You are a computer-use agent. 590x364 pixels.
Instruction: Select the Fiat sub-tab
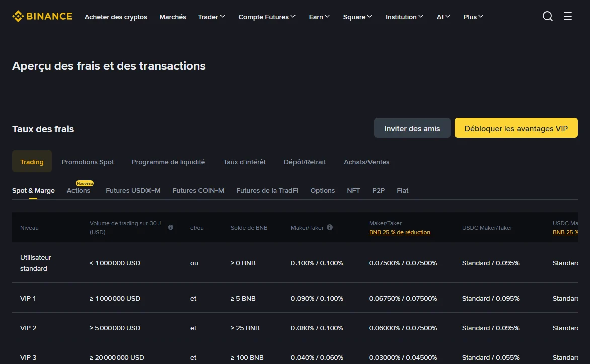402,190
